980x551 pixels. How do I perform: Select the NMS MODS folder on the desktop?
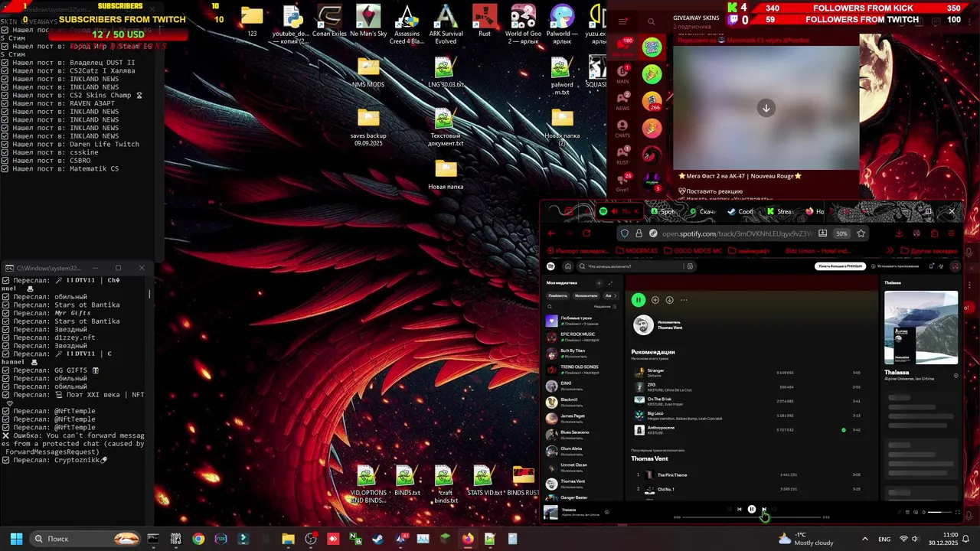click(x=368, y=73)
